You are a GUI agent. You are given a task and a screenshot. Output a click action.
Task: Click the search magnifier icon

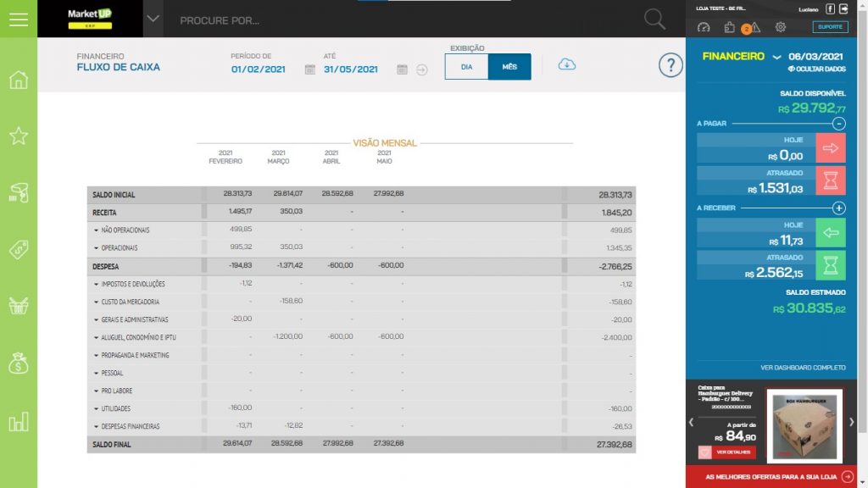[x=654, y=19]
